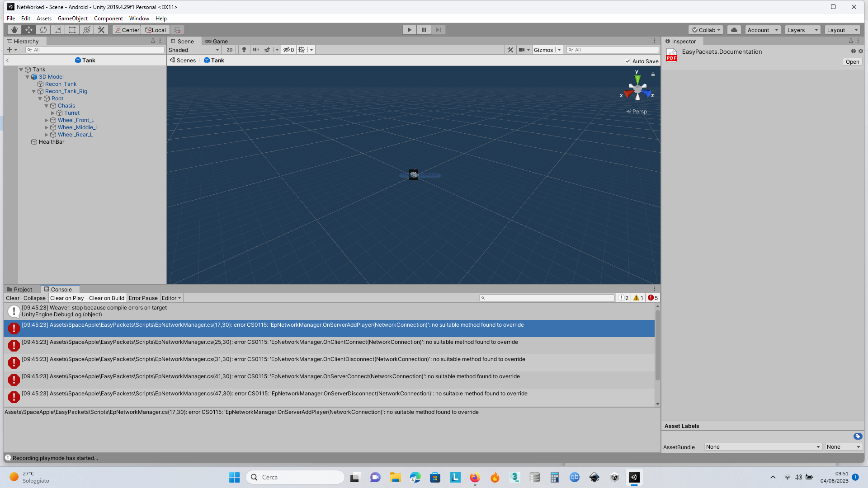Image resolution: width=868 pixels, height=488 pixels.
Task: Switch to the Project tab
Action: point(20,289)
